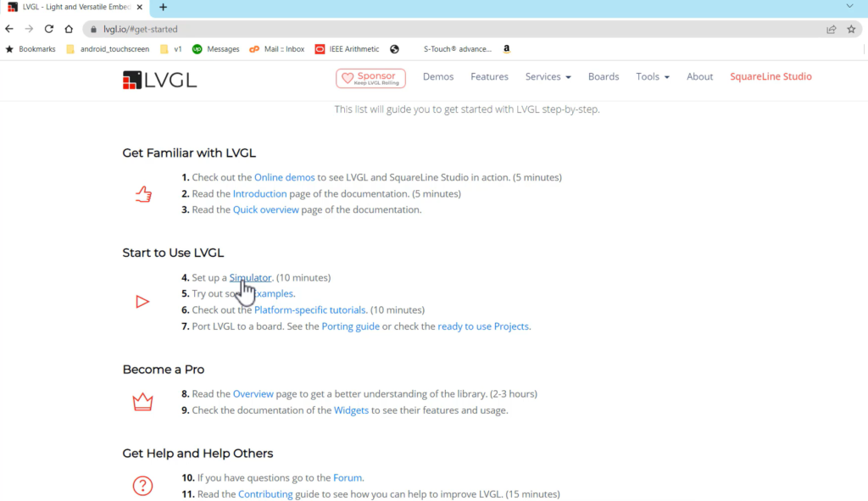Open the Platform-specific tutorials link

tap(310, 310)
